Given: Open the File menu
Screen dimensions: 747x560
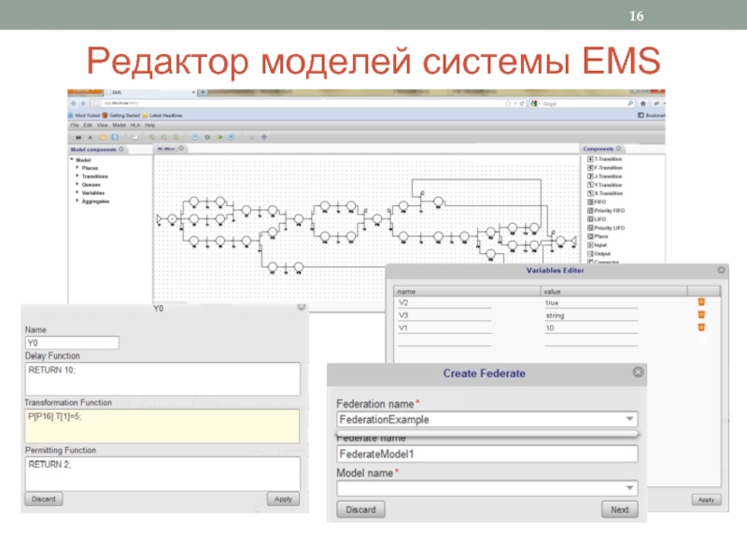Looking at the screenshot, I should 75,125.
